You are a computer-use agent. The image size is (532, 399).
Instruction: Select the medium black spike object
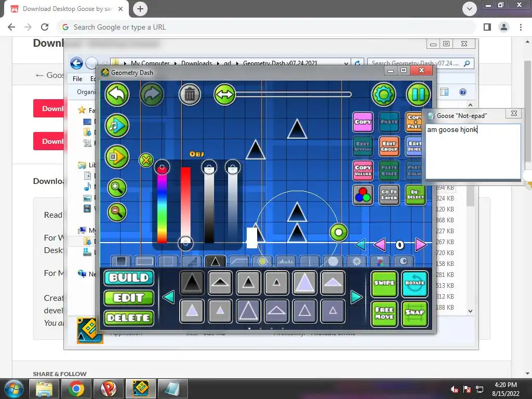pyautogui.click(x=248, y=282)
